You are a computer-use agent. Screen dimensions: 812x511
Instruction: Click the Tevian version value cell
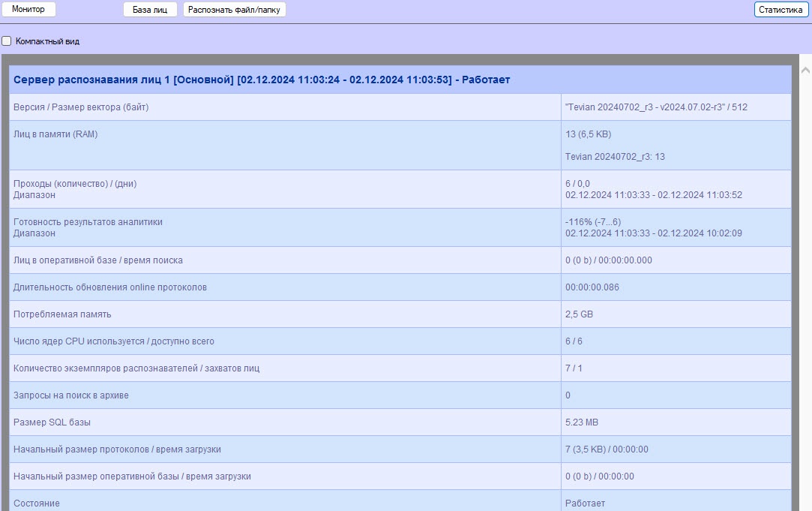click(656, 107)
